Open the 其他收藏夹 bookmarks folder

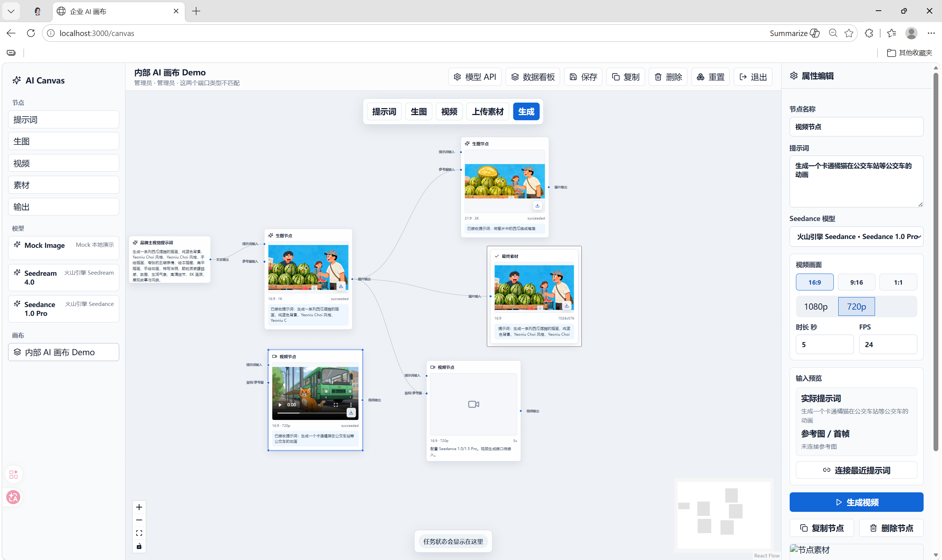click(x=909, y=53)
